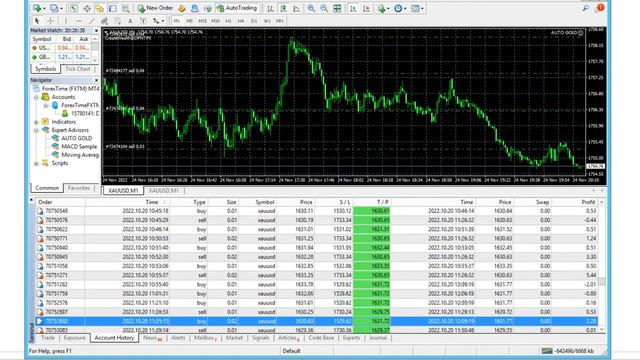Open the Favorites tab in Navigator
640x360 pixels.
(79, 188)
